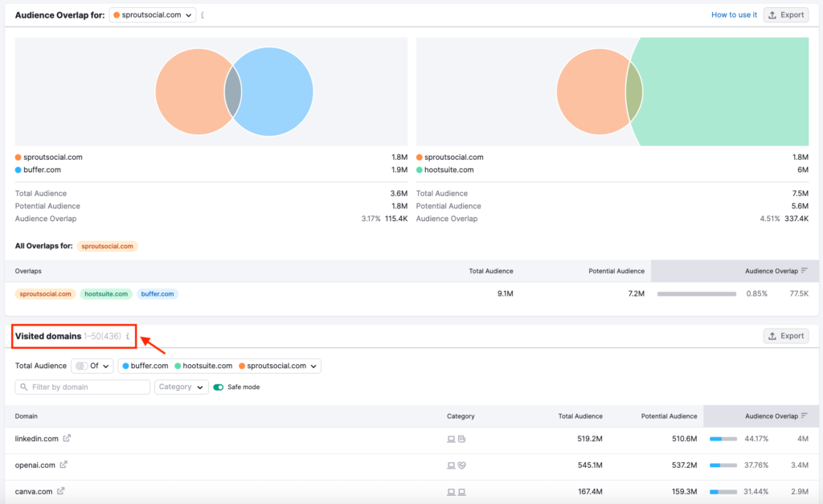Open linkedin.com external link icon

tap(67, 438)
